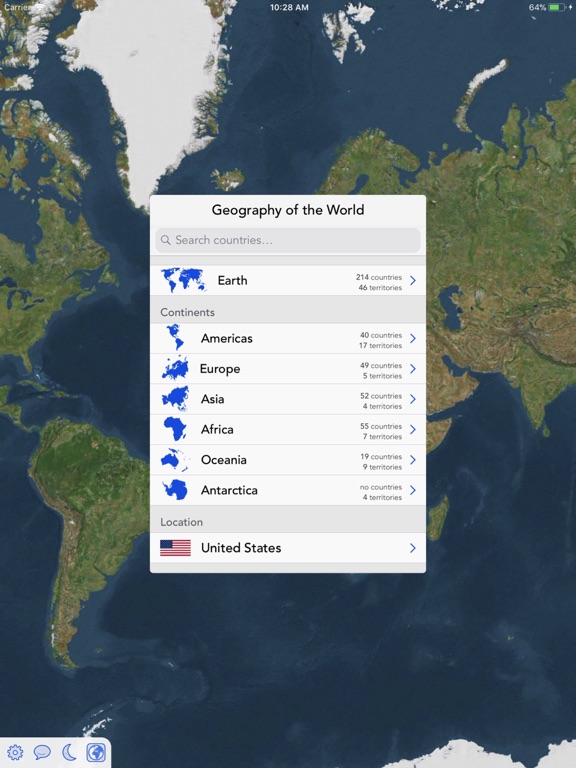576x768 pixels.
Task: Click '214 countries 46 territories' count
Action: (379, 282)
